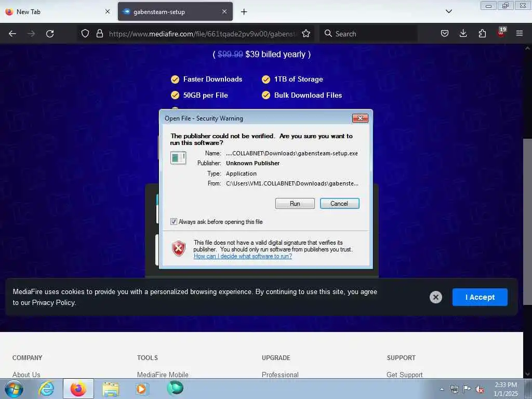Open Windows Media Player from taskbar
This screenshot has height=399, width=532.
(x=141, y=389)
